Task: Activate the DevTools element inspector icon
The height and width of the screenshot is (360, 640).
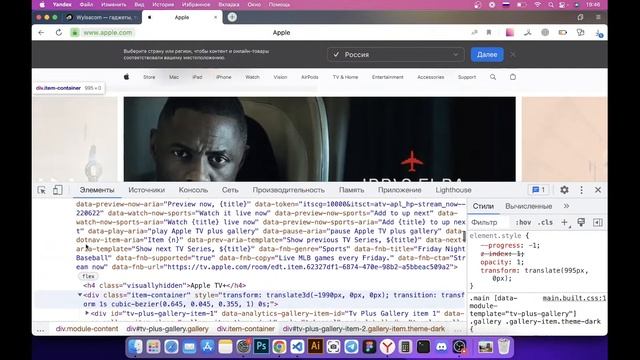Action: [42, 190]
